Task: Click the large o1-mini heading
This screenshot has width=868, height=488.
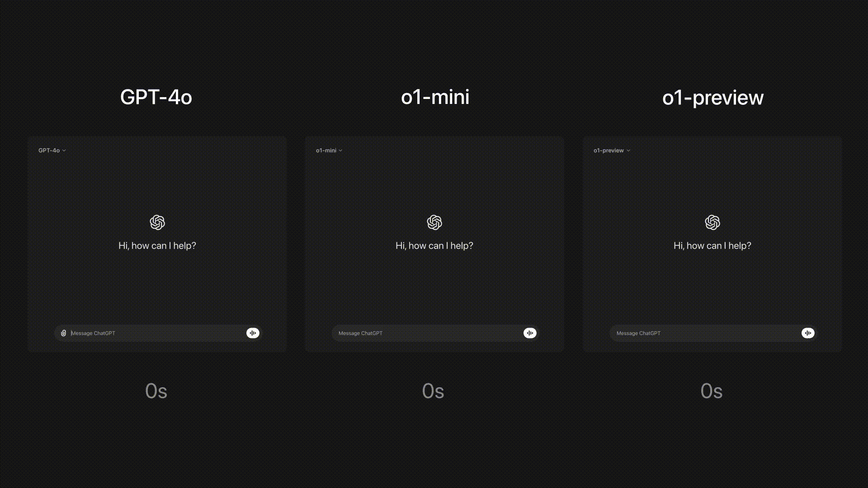Action: click(435, 97)
